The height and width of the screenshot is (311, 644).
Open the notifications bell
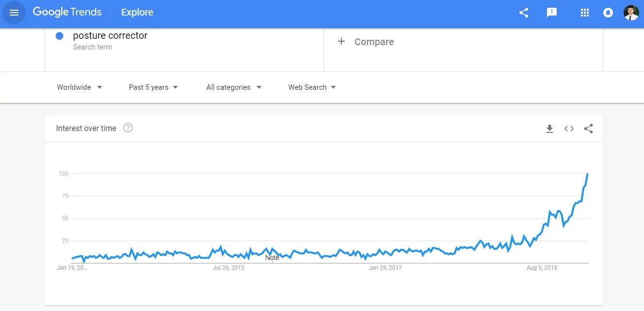tap(608, 13)
